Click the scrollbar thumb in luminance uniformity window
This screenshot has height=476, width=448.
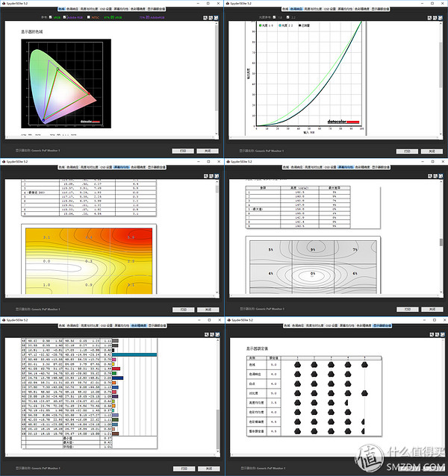441,242
